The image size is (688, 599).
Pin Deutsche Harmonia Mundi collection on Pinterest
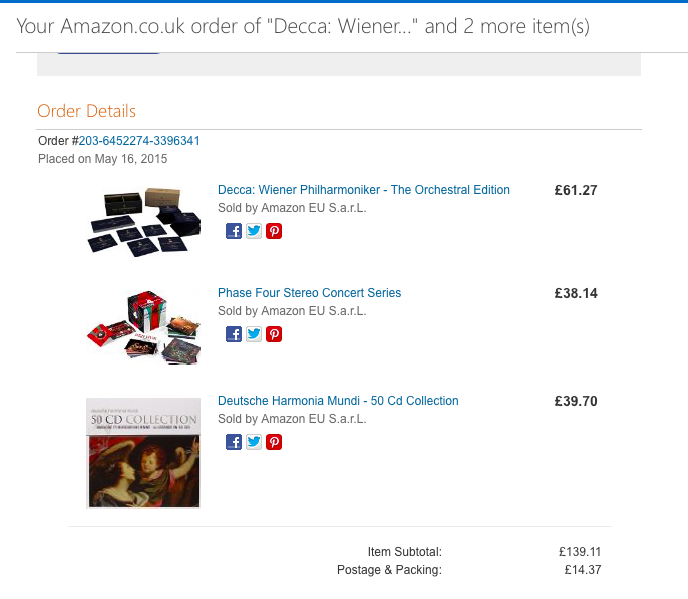274,442
